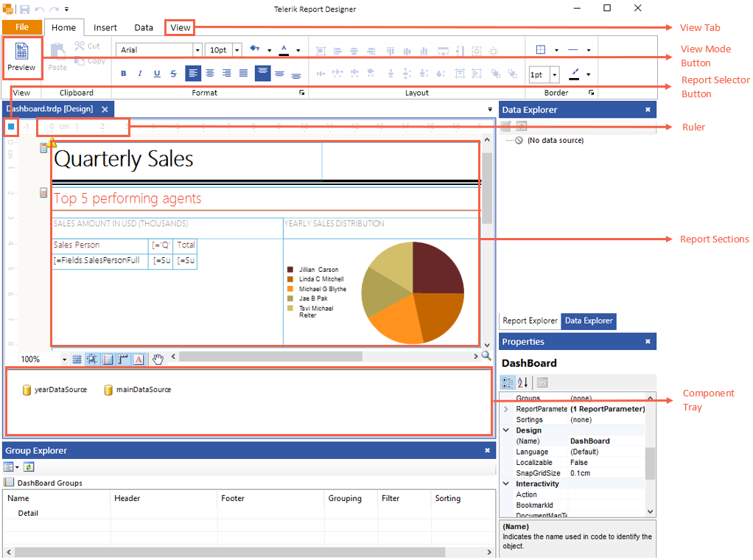Expand the ReportParameters property
Screen dimensions: 753x560
[x=506, y=409]
